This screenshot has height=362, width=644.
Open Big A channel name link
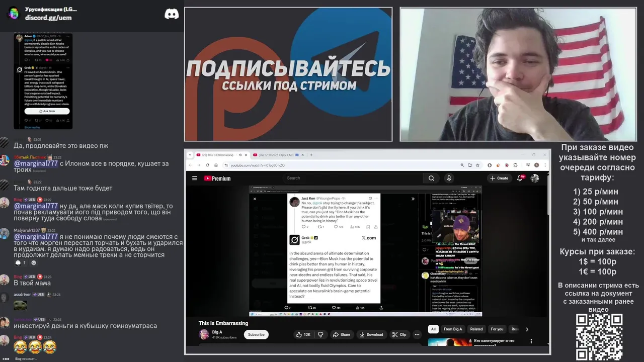[x=217, y=332]
